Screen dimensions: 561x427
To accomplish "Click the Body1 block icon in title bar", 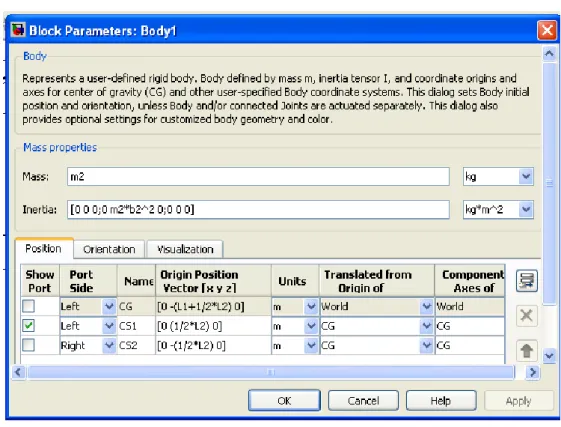I will coord(18,30).
